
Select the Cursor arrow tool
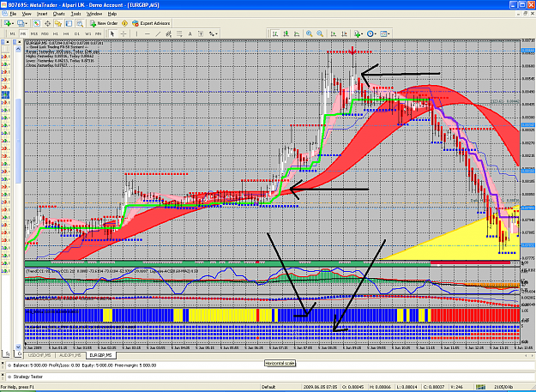coord(112,33)
